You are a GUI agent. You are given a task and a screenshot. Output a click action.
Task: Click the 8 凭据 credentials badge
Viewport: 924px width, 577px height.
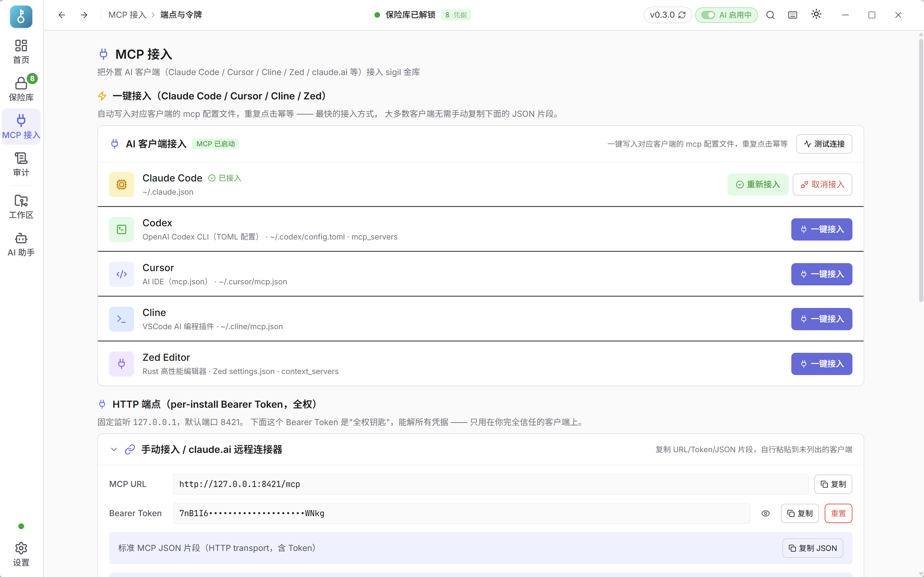coord(456,15)
